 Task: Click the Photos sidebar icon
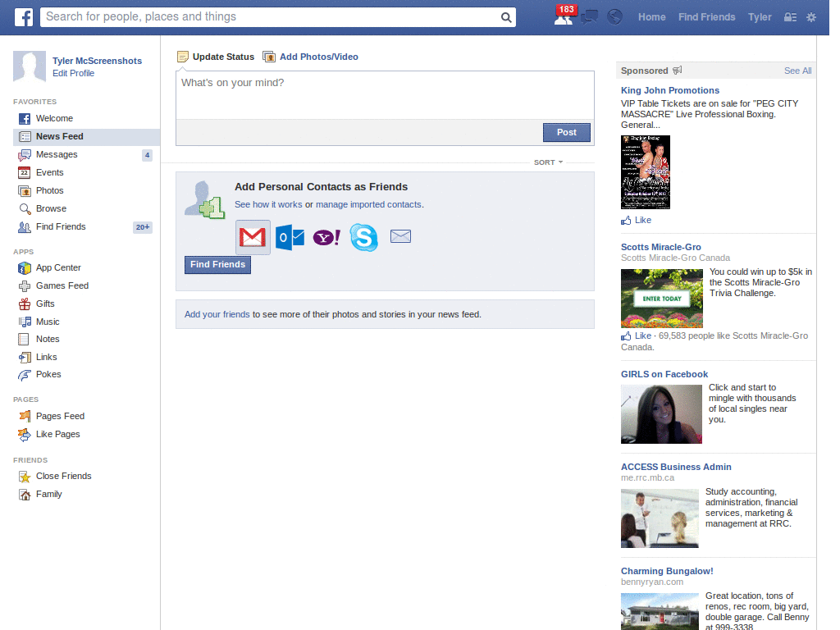[24, 190]
